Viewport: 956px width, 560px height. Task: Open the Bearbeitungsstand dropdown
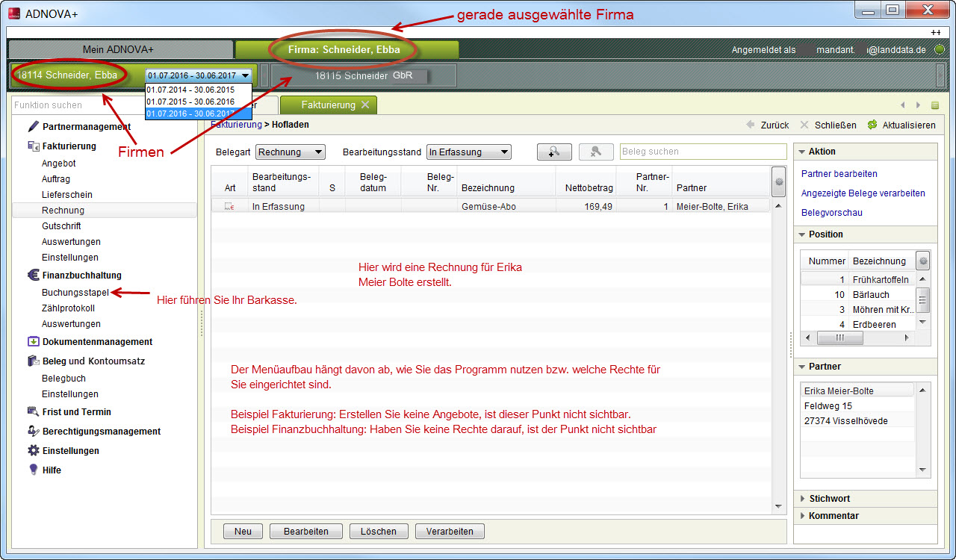tap(468, 152)
